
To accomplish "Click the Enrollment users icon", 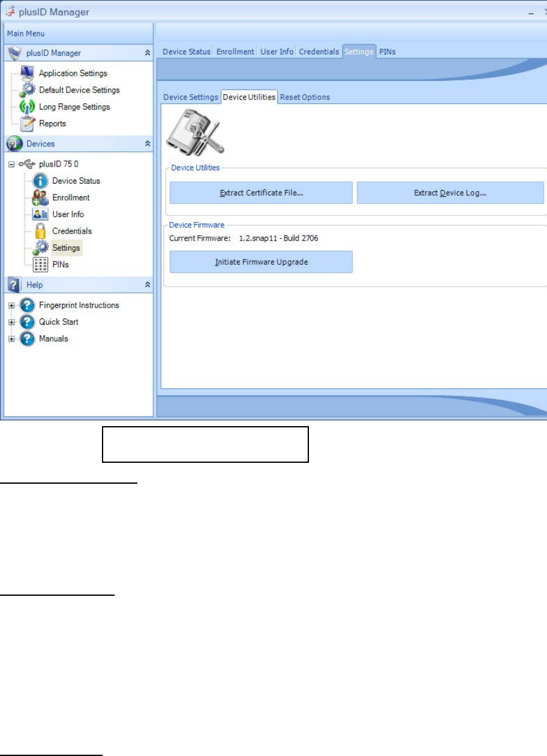I will (x=41, y=198).
